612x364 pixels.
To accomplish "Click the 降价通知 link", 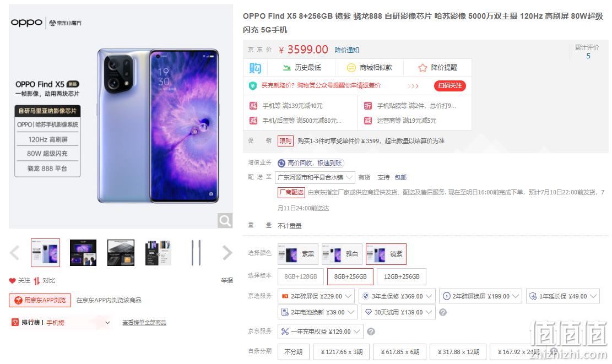I will pyautogui.click(x=346, y=50).
